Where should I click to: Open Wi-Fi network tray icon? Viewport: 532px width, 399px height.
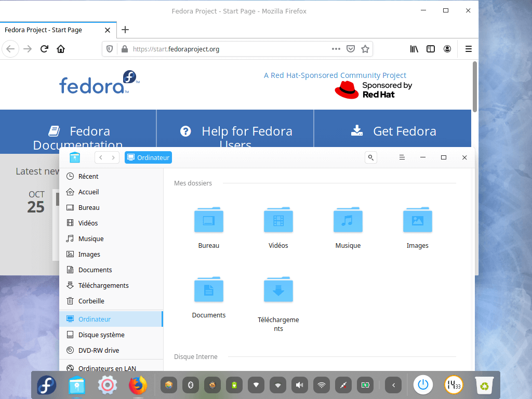pos(321,385)
